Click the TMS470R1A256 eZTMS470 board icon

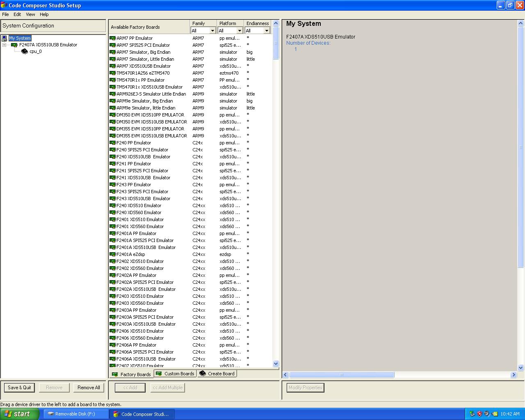coord(113,73)
